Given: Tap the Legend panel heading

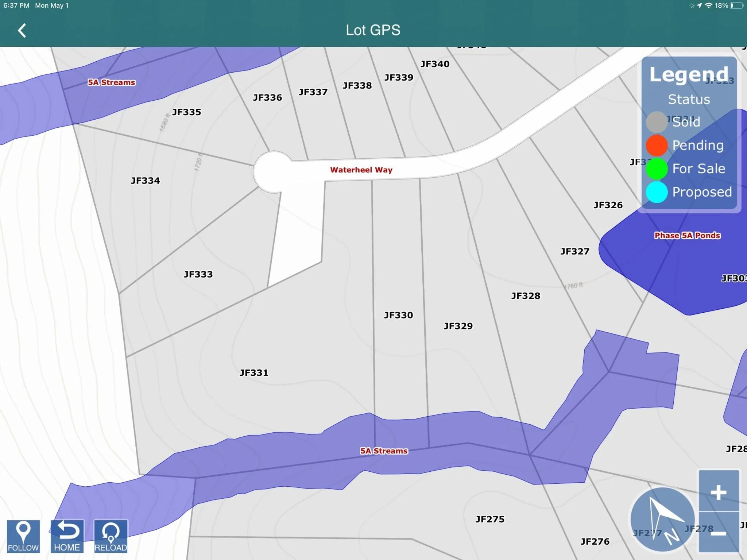Looking at the screenshot, I should click(689, 75).
